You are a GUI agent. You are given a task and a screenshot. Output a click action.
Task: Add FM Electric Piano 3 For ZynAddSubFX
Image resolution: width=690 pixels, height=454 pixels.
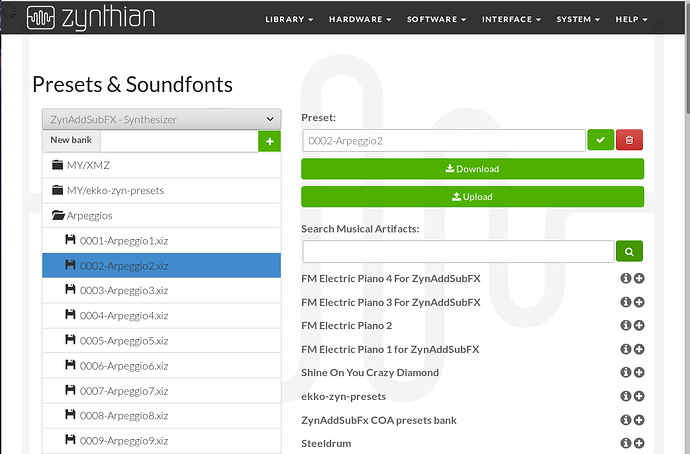[639, 302]
